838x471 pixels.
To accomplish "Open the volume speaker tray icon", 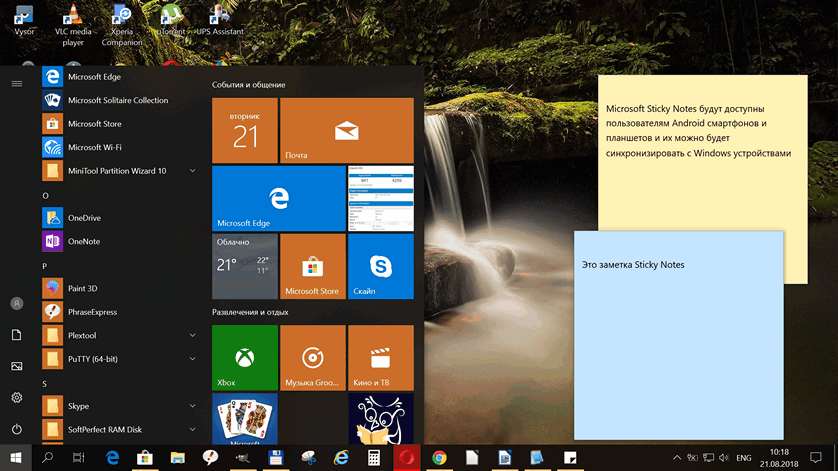I will click(x=724, y=458).
